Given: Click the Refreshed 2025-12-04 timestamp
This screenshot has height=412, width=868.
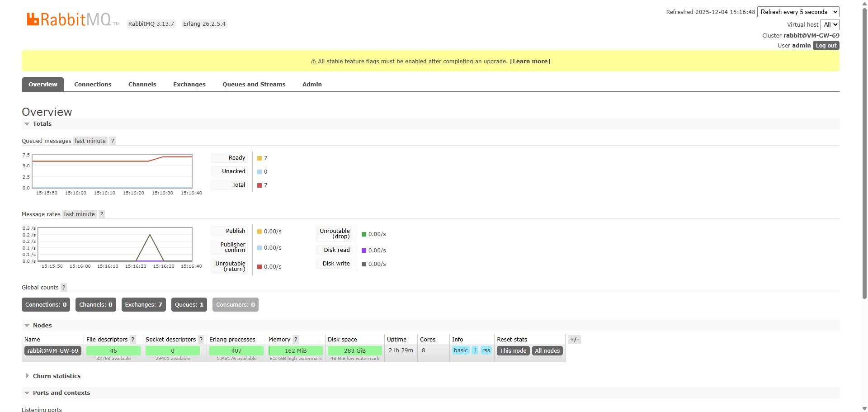Looking at the screenshot, I should (711, 12).
